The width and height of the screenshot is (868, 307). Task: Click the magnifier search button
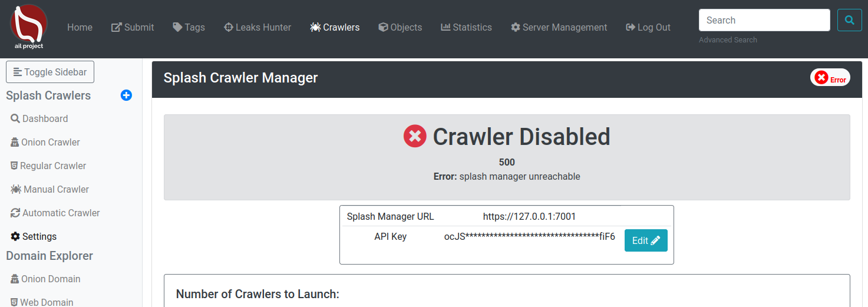(849, 20)
